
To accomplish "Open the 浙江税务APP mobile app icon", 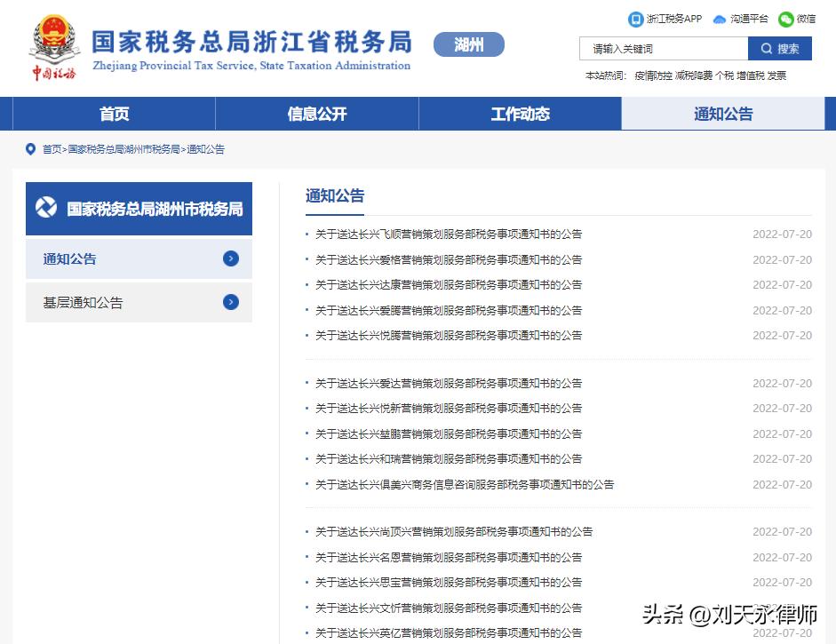I will pyautogui.click(x=634, y=19).
